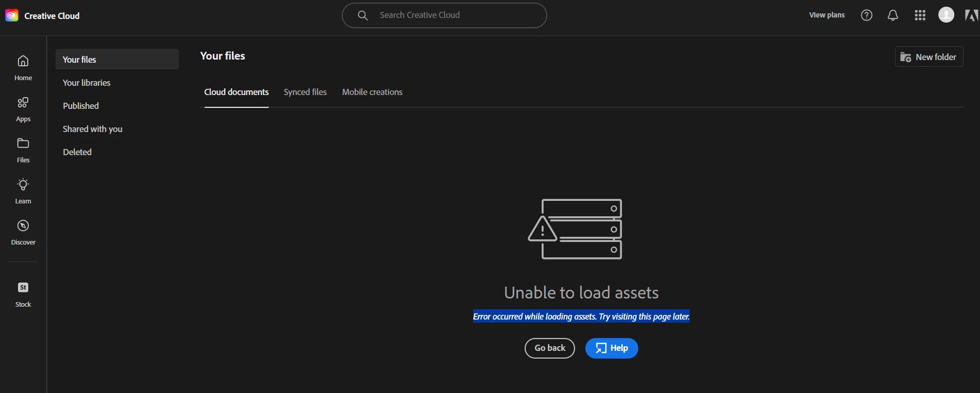Click the highlighted error message text

pos(581,316)
